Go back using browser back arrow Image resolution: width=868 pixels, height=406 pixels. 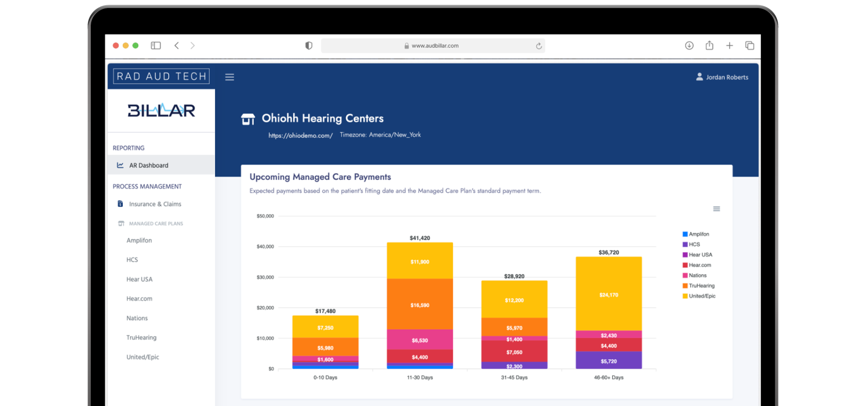click(x=177, y=46)
